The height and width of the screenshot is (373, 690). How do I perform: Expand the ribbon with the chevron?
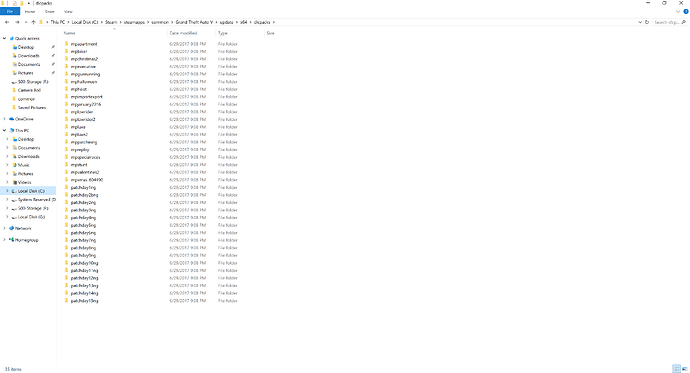coord(678,11)
